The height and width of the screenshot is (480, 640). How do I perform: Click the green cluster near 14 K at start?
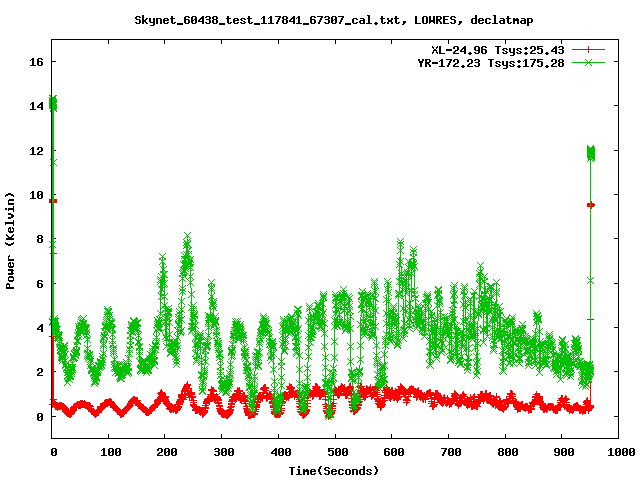(x=53, y=103)
